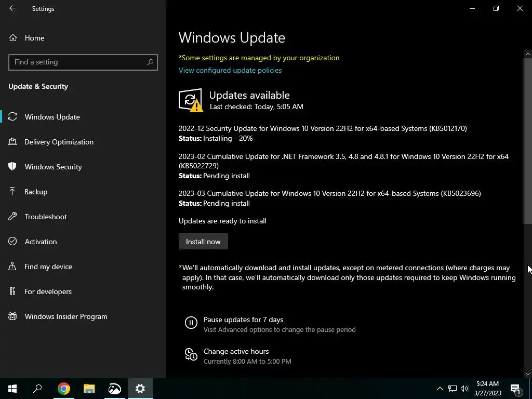Image resolution: width=532 pixels, height=399 pixels.
Task: Select Windows Update in the sidebar
Action: coord(83,117)
